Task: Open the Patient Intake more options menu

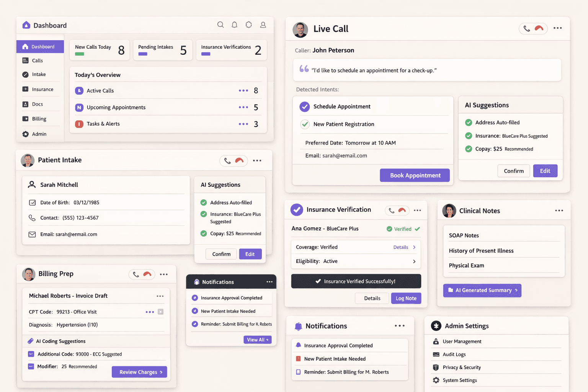Action: (x=257, y=161)
